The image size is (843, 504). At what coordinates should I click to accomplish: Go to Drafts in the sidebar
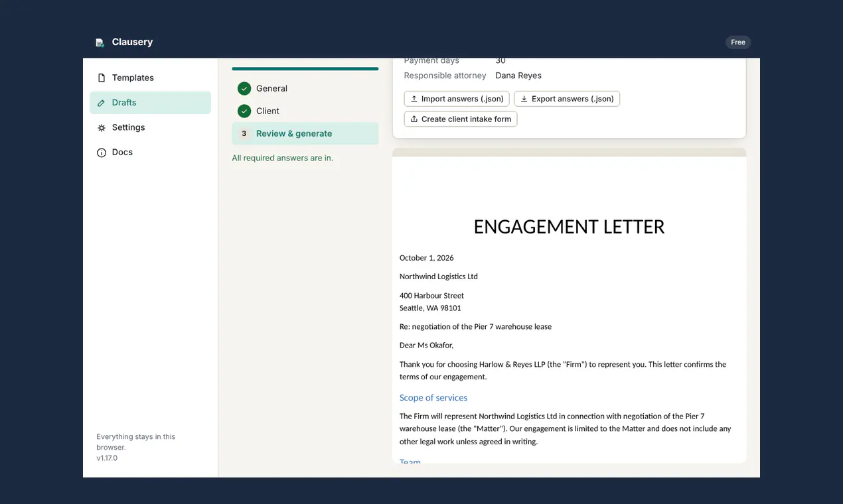[x=150, y=103]
